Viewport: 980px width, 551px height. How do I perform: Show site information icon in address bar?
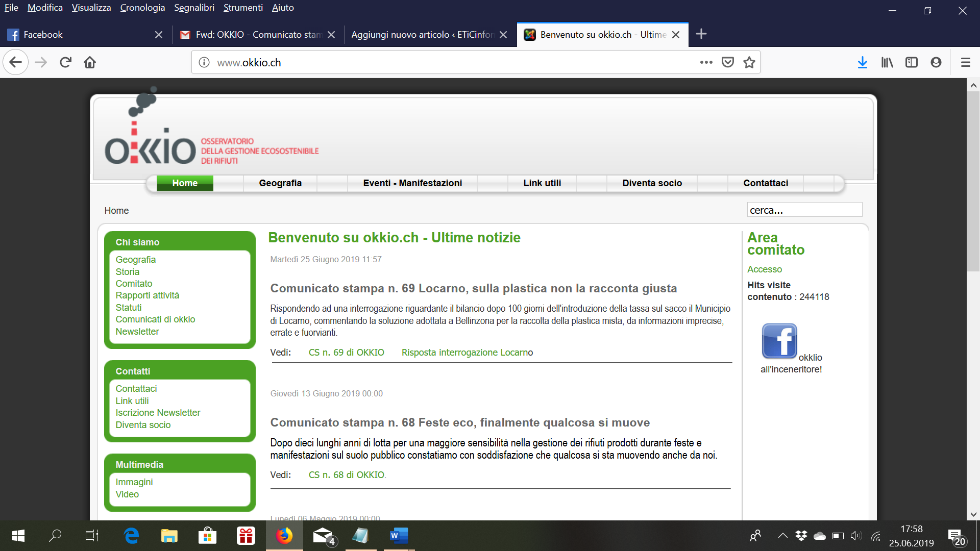(204, 62)
